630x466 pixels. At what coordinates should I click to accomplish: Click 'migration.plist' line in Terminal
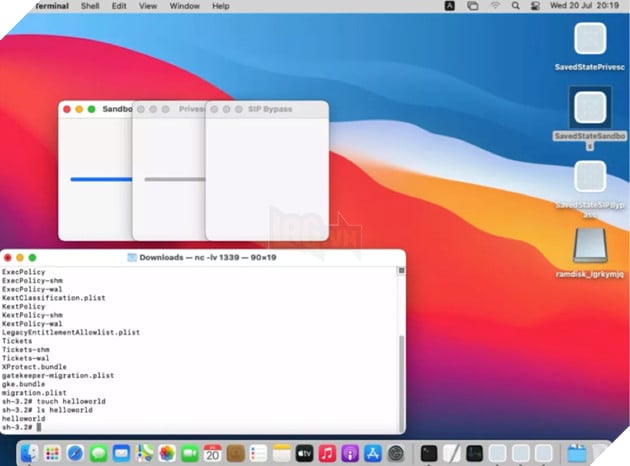click(34, 393)
